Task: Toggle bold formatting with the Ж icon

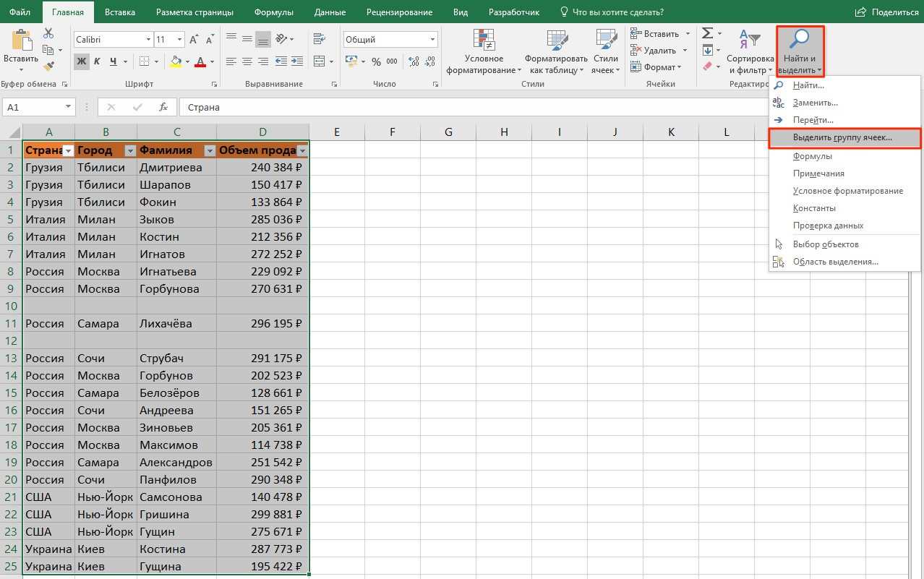Action: click(81, 61)
